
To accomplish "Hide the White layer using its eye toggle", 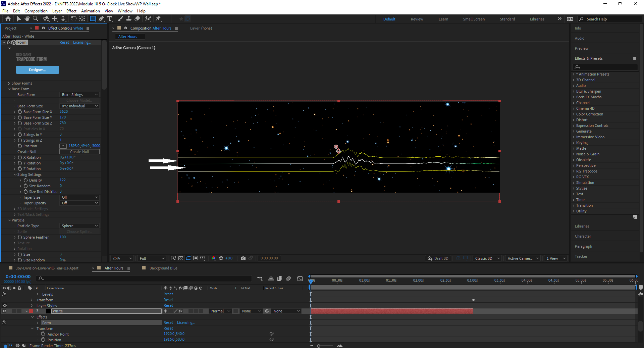I will [5, 311].
